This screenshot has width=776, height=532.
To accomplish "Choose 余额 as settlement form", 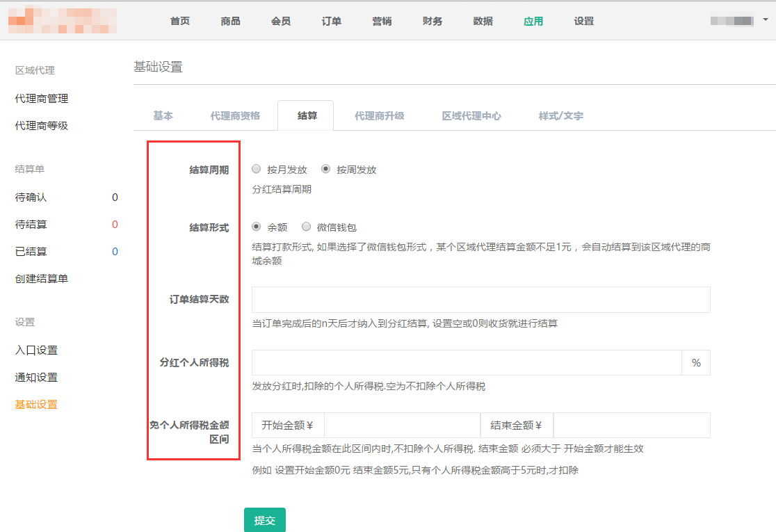I will pos(257,227).
